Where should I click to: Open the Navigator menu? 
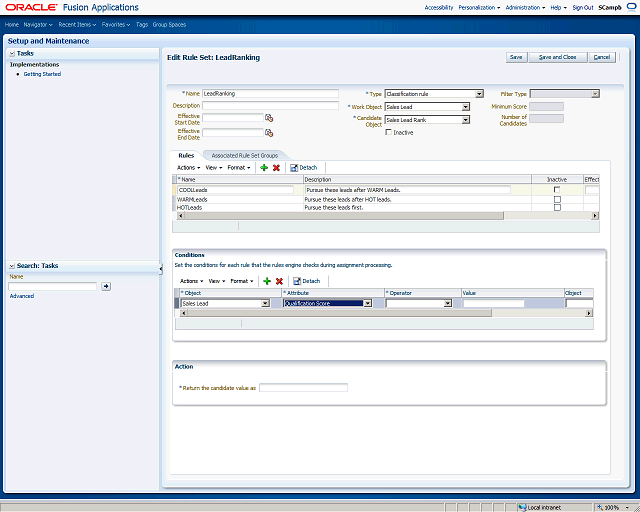38,24
